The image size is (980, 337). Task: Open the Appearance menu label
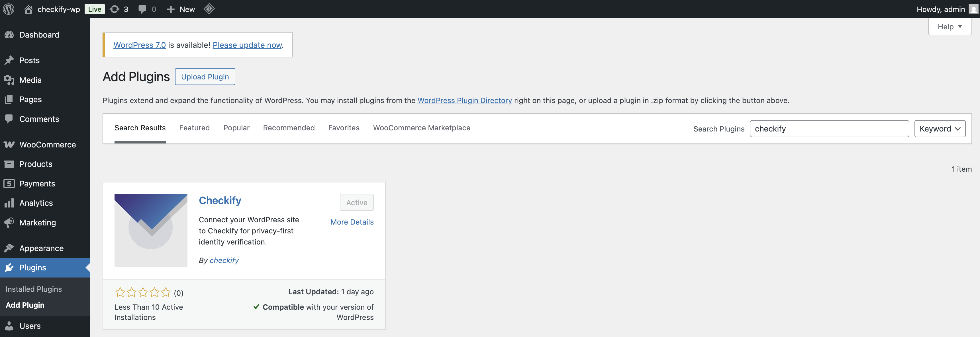[42, 248]
